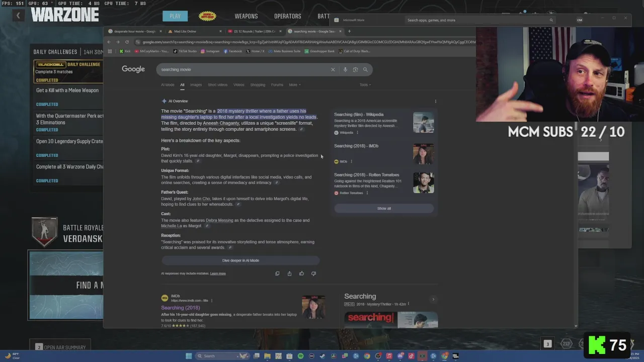Open the Chrome apps grid in bookmarks bar
This screenshot has width=644, height=362.
pos(110,51)
